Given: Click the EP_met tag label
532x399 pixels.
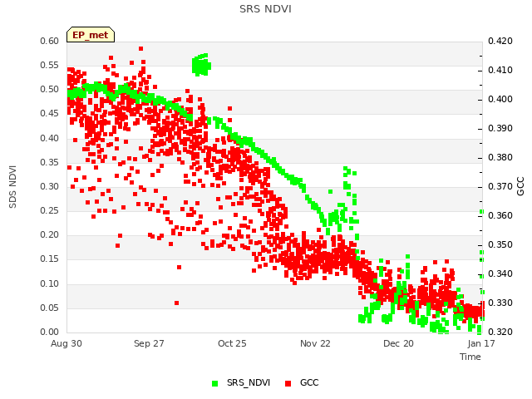Looking at the screenshot, I should tap(91, 35).
